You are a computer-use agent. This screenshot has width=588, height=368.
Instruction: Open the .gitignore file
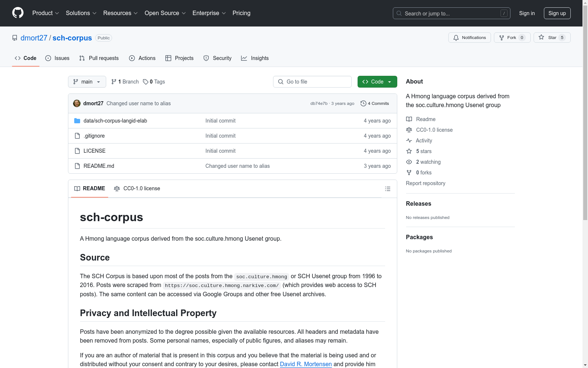(x=94, y=136)
